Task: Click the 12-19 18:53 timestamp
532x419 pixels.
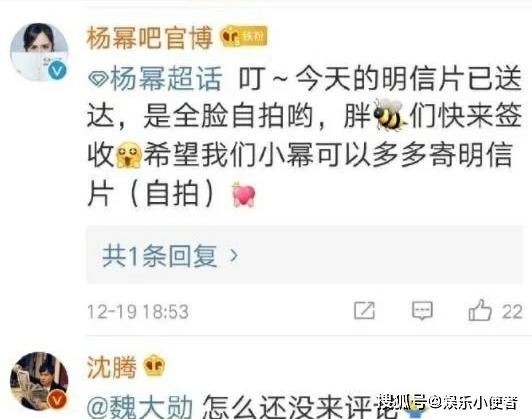Action: [138, 311]
